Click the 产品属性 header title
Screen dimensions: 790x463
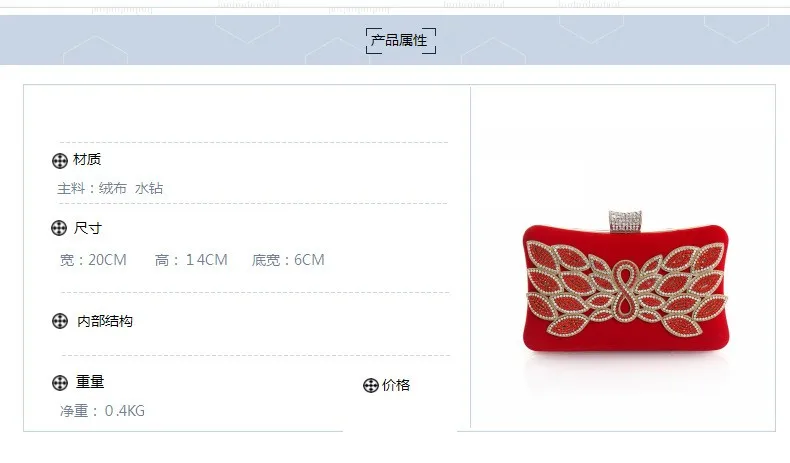[401, 40]
